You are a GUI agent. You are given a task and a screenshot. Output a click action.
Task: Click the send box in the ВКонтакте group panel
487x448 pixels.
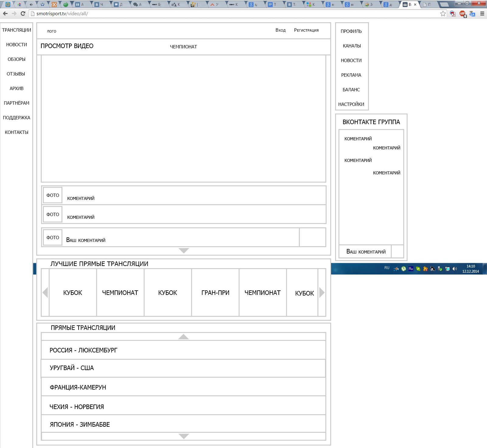[398, 251]
